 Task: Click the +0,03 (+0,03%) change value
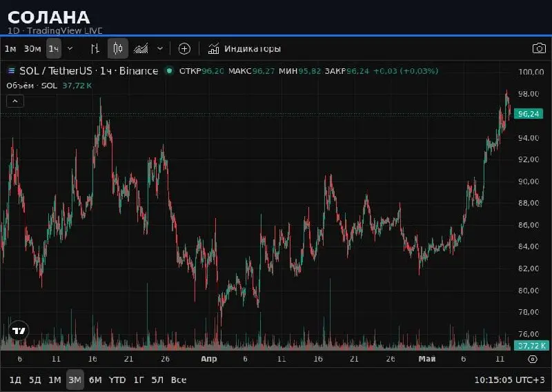[x=406, y=71]
